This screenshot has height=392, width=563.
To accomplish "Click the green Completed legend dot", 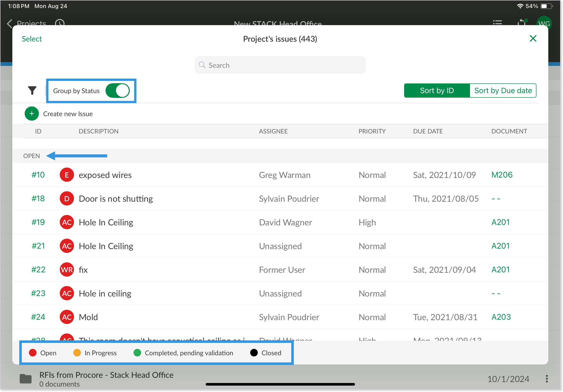I will click(x=137, y=353).
